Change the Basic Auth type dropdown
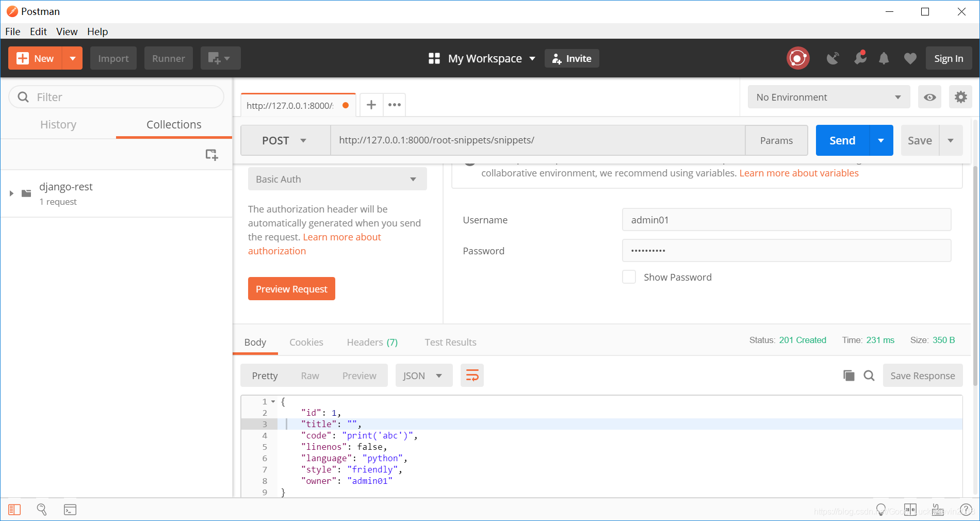This screenshot has height=521, width=980. [x=337, y=179]
